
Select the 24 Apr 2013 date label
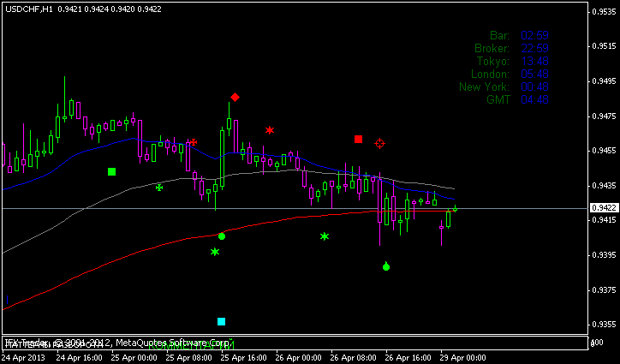(x=24, y=355)
